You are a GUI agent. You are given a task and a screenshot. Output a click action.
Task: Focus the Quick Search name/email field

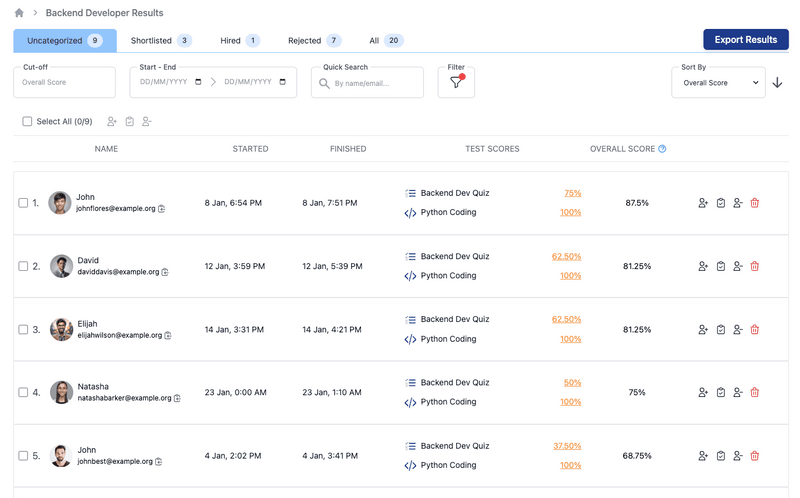point(375,84)
